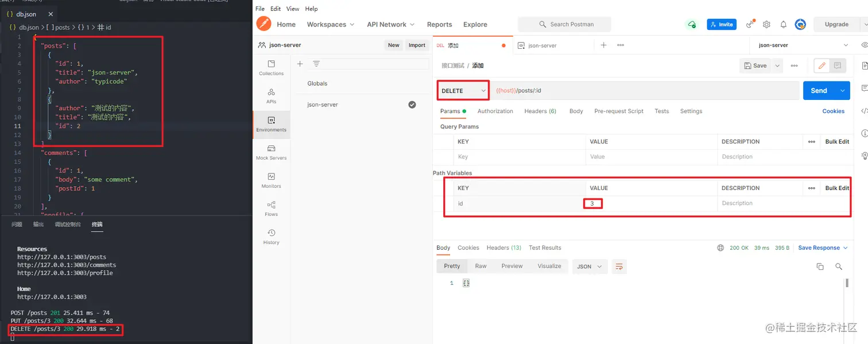
Task: Open the API Network dropdown menu
Action: (x=390, y=25)
